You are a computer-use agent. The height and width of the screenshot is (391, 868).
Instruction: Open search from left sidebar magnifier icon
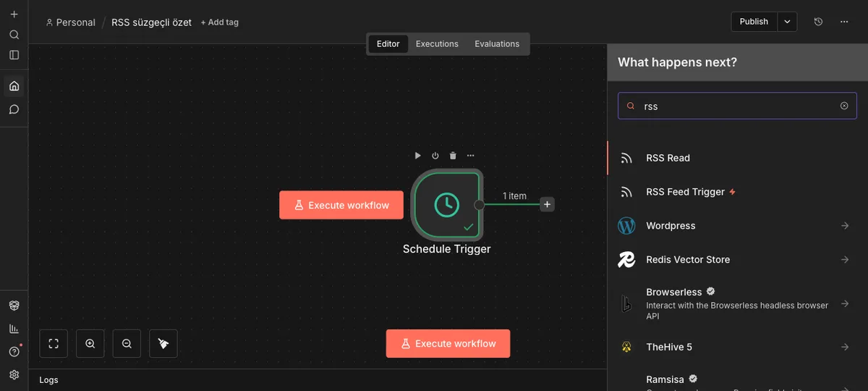[x=14, y=35]
